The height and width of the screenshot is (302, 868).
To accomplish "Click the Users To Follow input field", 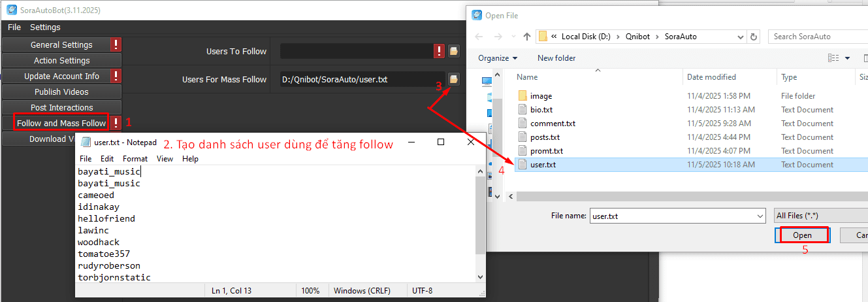I will [x=357, y=51].
